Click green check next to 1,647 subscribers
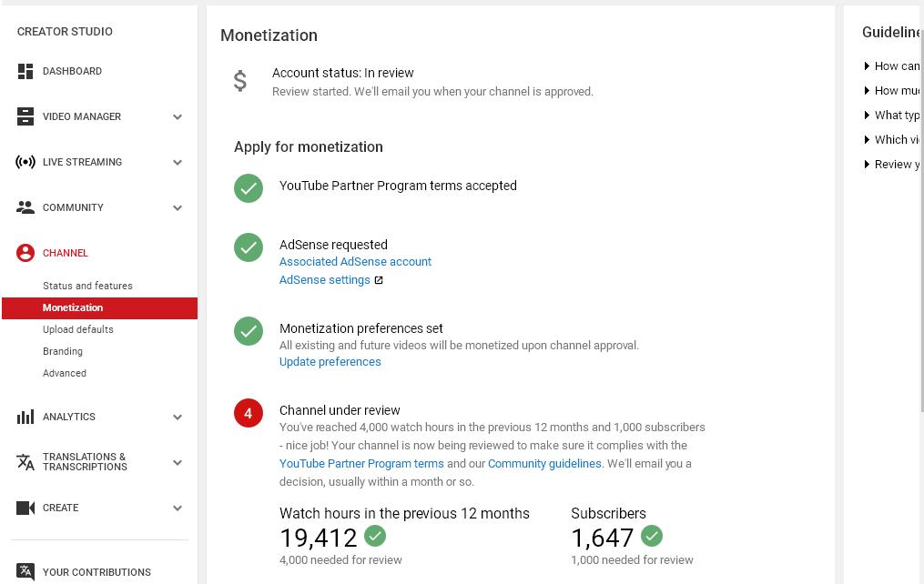Image resolution: width=924 pixels, height=584 pixels. [x=652, y=536]
